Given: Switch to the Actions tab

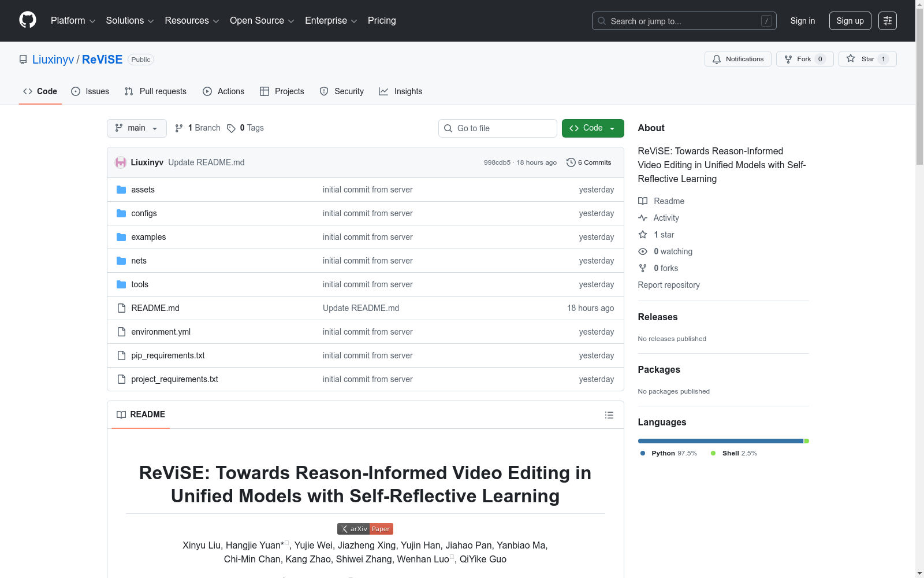Looking at the screenshot, I should point(223,91).
